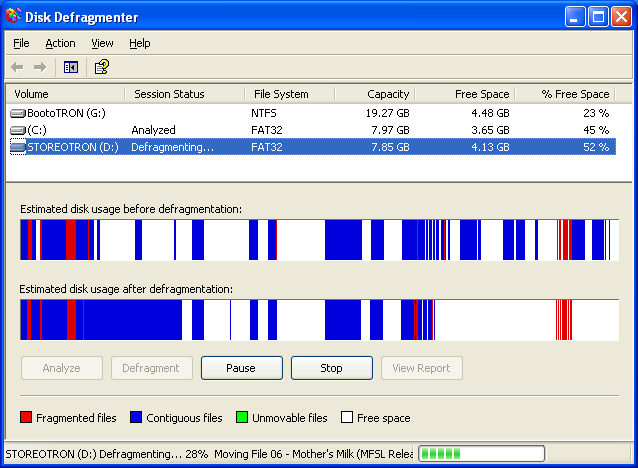
Task: Open the File menu
Action: (x=21, y=43)
